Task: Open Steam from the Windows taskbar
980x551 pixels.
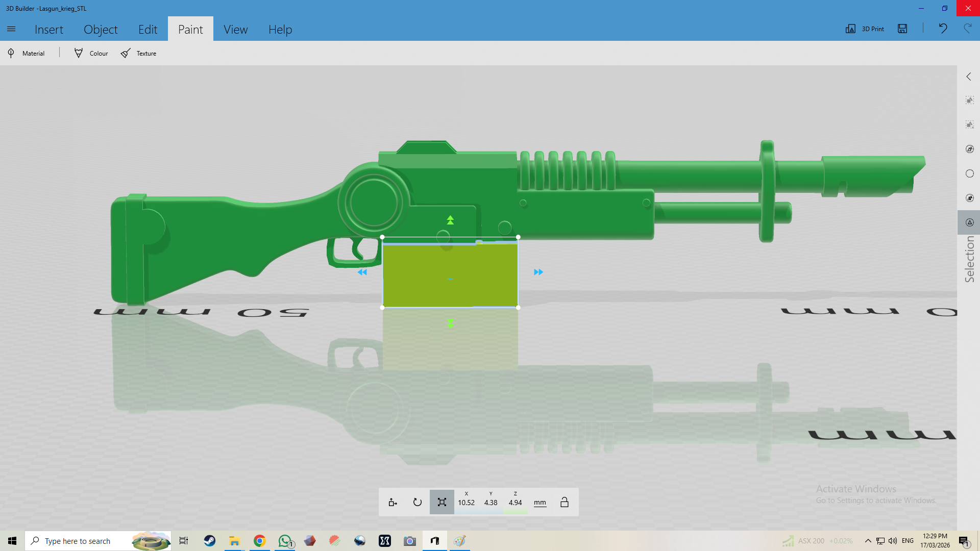Action: click(x=209, y=541)
